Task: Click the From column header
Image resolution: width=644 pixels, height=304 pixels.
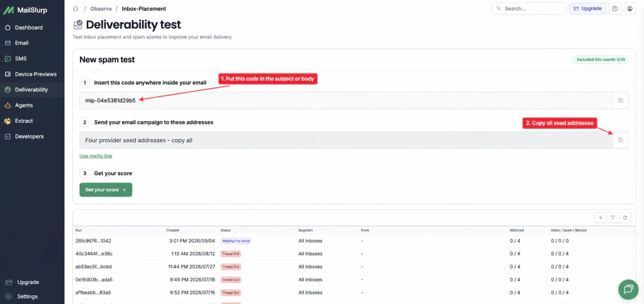Action: (x=365, y=230)
